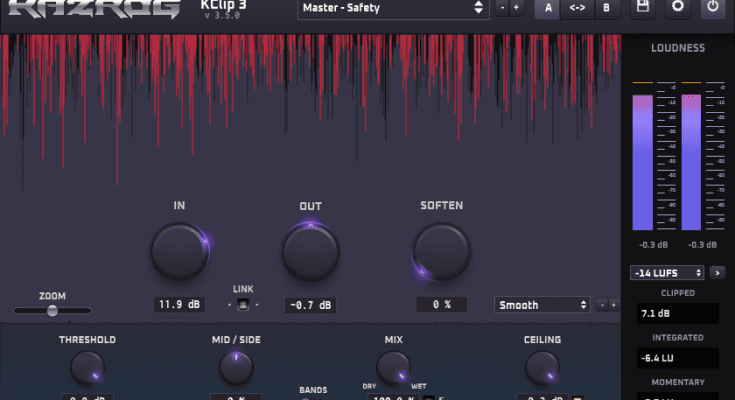
Task: Click the MIX dry/wet knob
Action: pos(393,367)
